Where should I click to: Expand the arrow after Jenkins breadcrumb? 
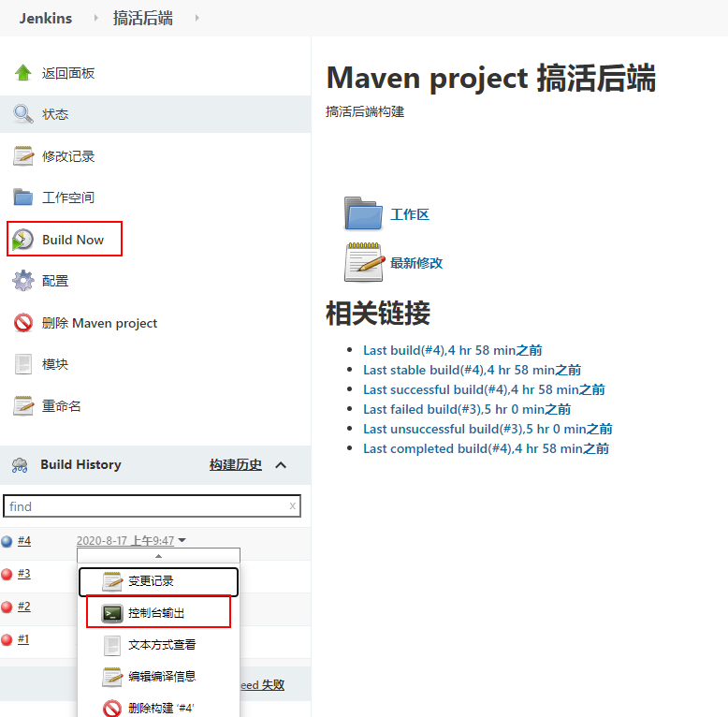coord(96,18)
